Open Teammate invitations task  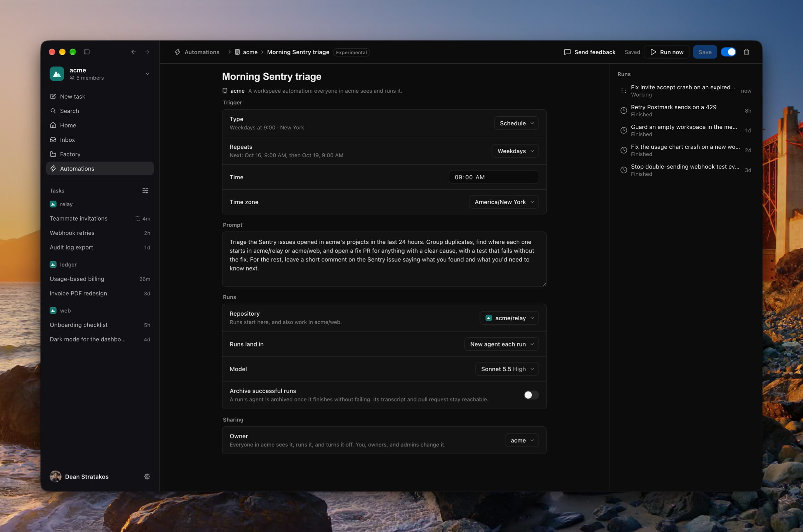pyautogui.click(x=100, y=218)
